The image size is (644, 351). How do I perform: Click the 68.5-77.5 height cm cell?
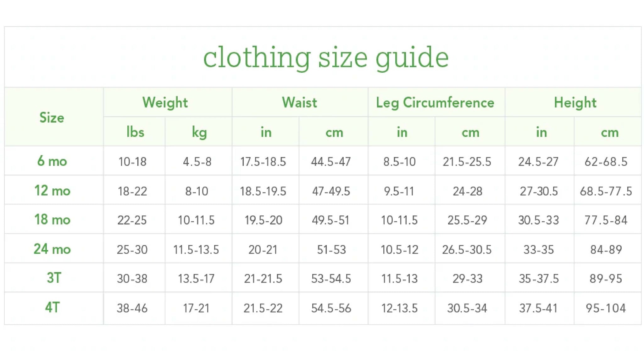point(606,191)
